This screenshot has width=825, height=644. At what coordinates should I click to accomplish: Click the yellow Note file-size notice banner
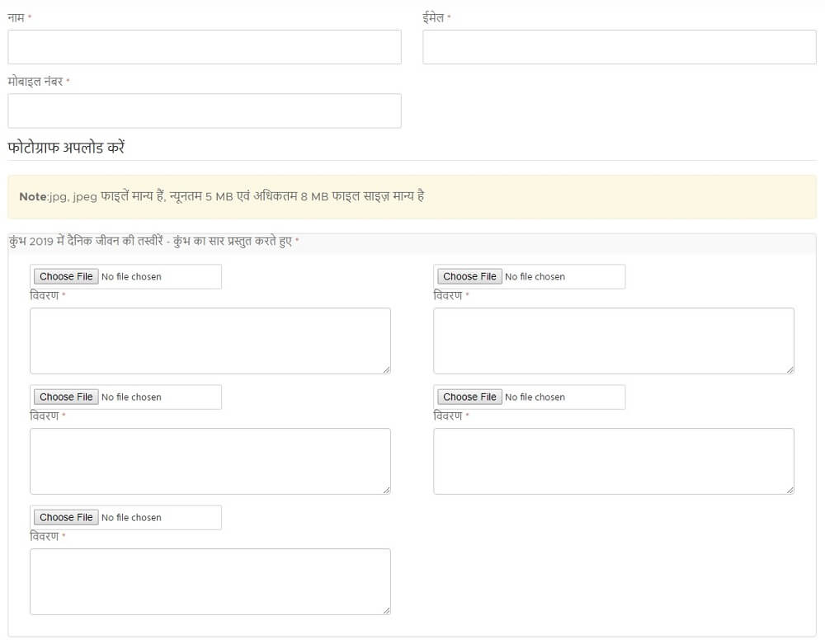[x=412, y=197]
